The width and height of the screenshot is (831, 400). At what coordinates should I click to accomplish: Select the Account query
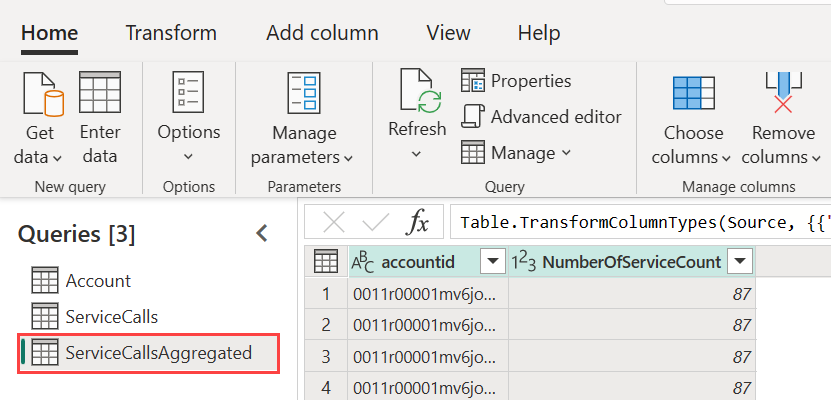coord(98,281)
